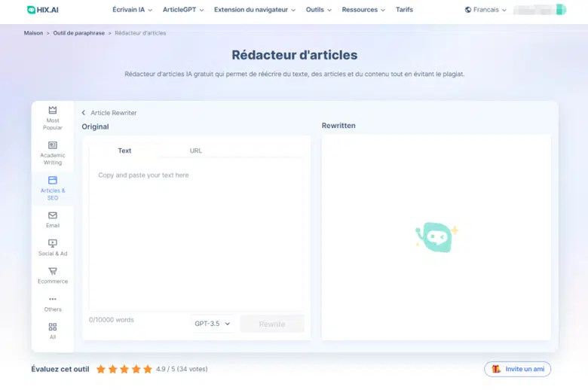Image resolution: width=588 pixels, height=390 pixels.
Task: Click the Rédacteur d'articles breadcrumb text
Action: (x=140, y=33)
